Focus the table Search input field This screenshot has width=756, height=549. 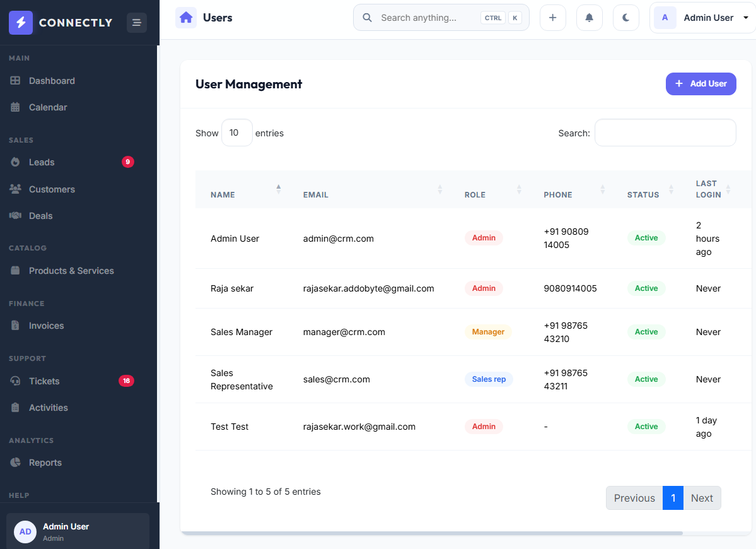(x=665, y=133)
